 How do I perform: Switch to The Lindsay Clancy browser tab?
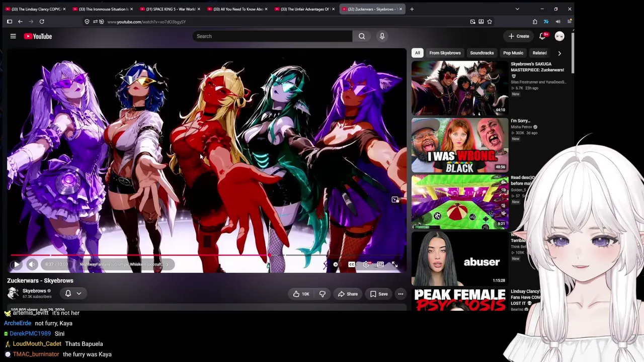(35, 9)
